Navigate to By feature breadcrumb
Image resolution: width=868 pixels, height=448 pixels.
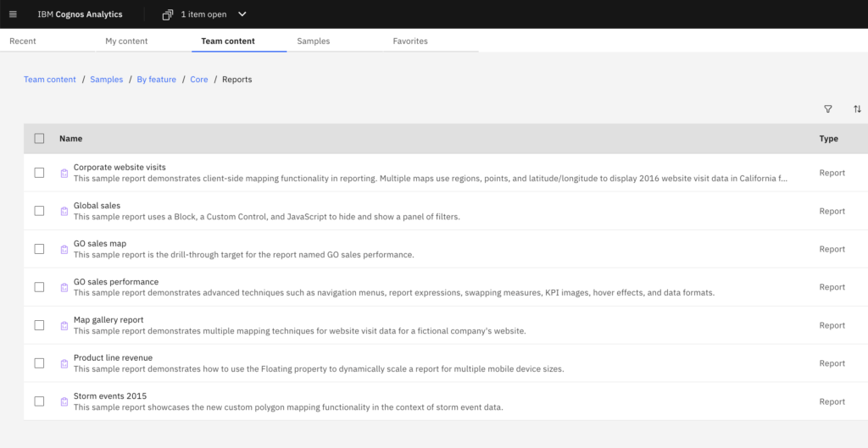tap(157, 80)
